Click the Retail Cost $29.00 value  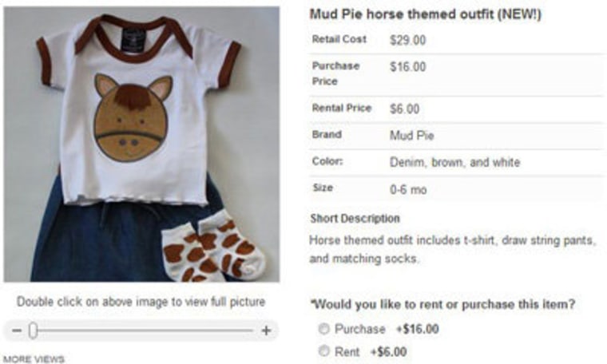click(x=407, y=40)
